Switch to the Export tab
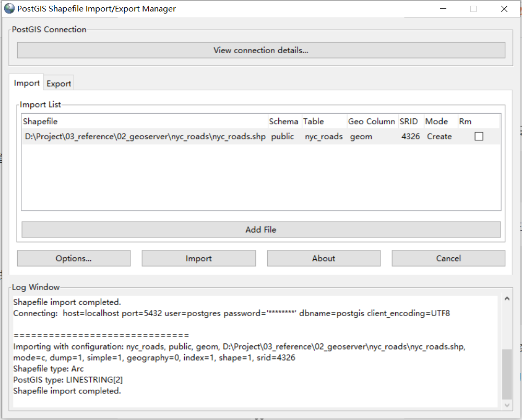This screenshot has width=522, height=420. pos(58,83)
